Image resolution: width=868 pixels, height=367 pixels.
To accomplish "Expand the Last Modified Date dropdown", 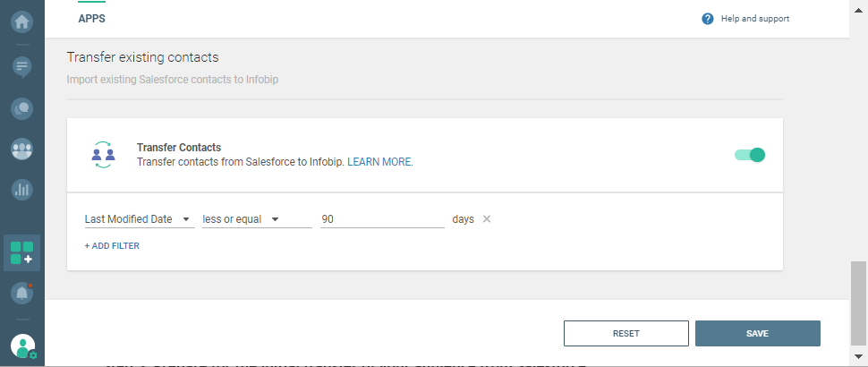I will coord(139,219).
